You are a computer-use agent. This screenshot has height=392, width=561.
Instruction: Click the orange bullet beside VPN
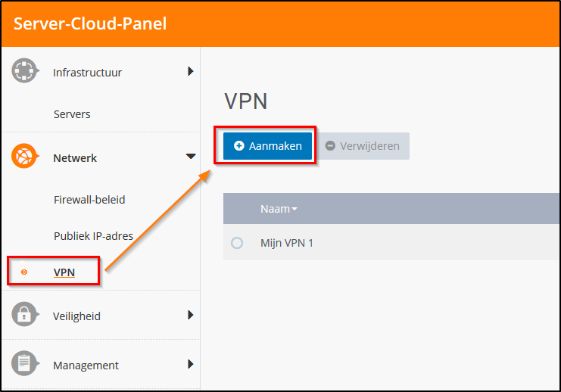click(x=24, y=272)
